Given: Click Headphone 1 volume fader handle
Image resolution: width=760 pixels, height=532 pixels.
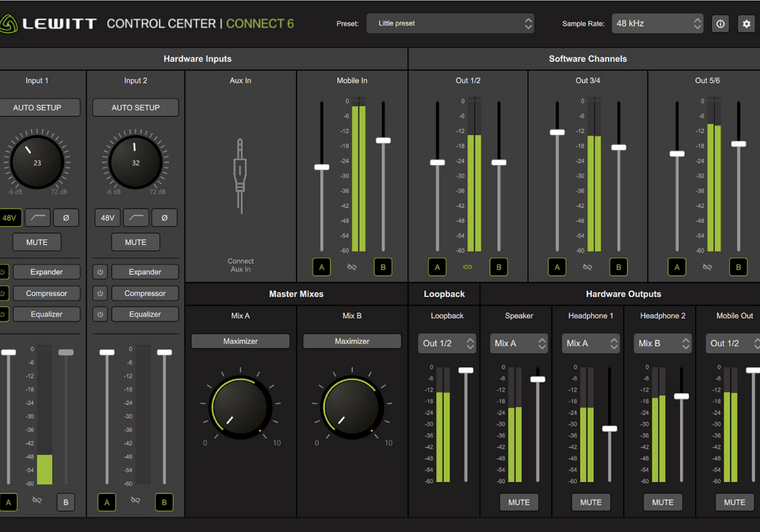Looking at the screenshot, I should coord(609,429).
